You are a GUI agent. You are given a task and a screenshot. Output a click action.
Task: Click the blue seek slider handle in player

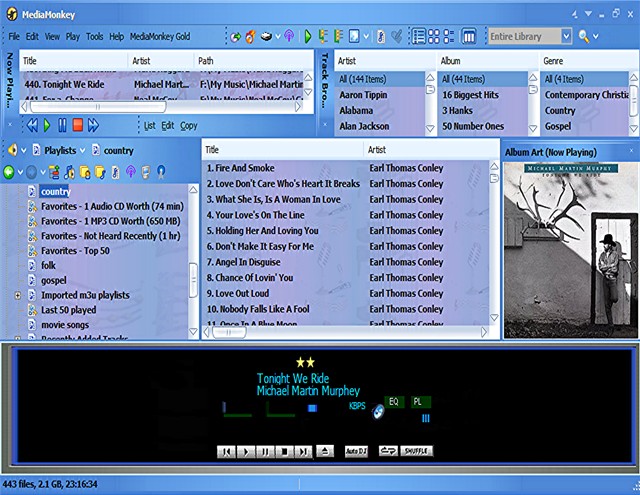point(312,408)
